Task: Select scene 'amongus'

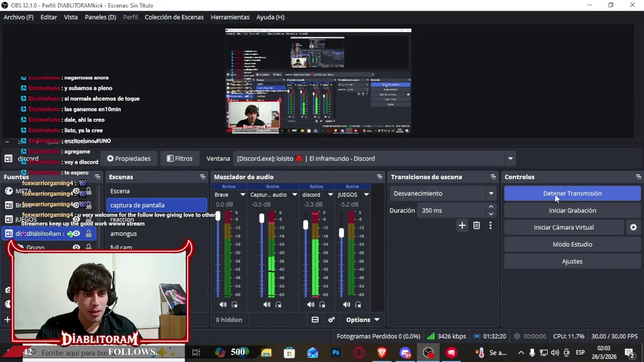Action: click(x=157, y=233)
